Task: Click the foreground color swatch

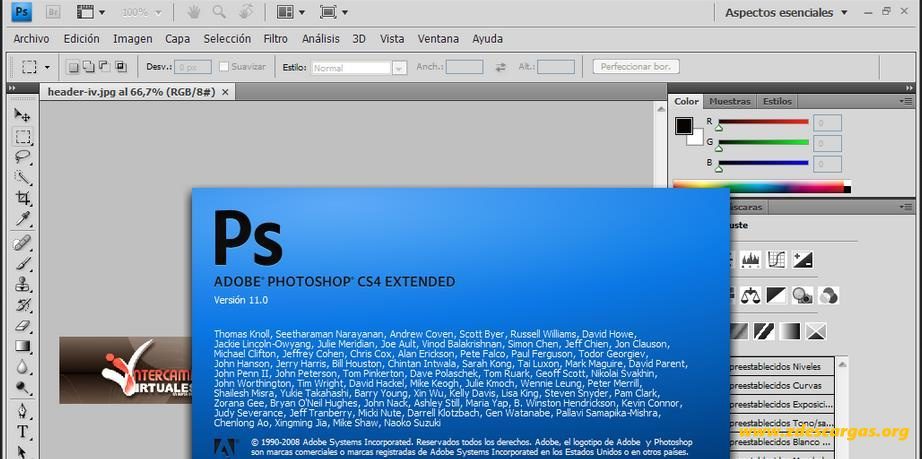Action: [x=683, y=125]
